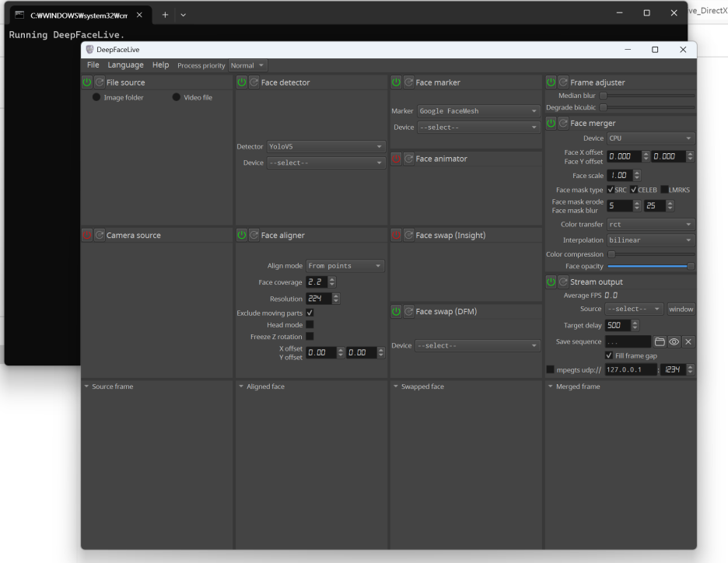Screen dimensions: 728x563
Task: Adjust the Face opacity slider
Action: click(651, 266)
